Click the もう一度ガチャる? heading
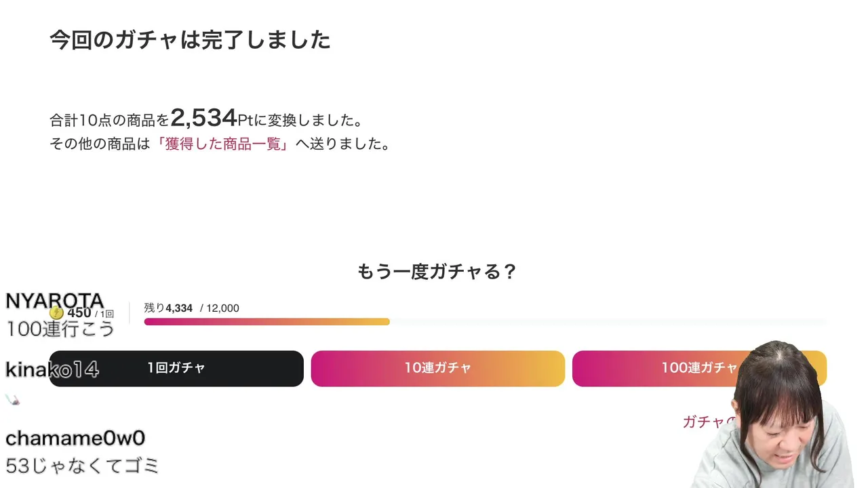The height and width of the screenshot is (488, 868). 437,272
